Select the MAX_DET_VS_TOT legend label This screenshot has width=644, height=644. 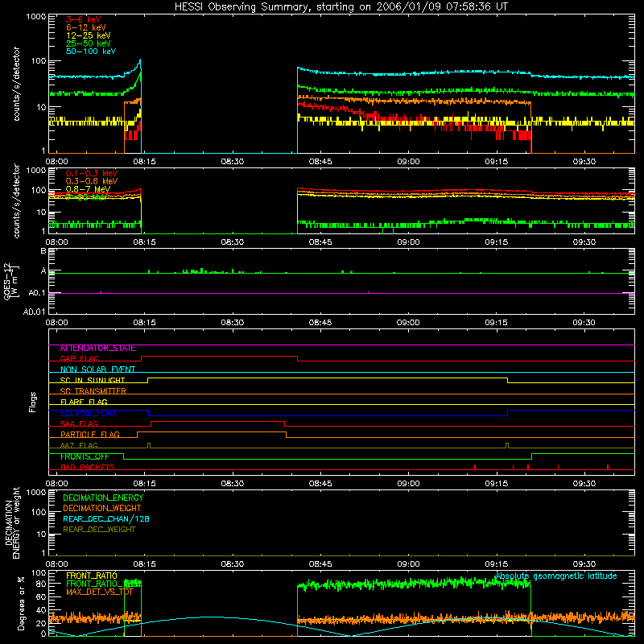pos(100,592)
